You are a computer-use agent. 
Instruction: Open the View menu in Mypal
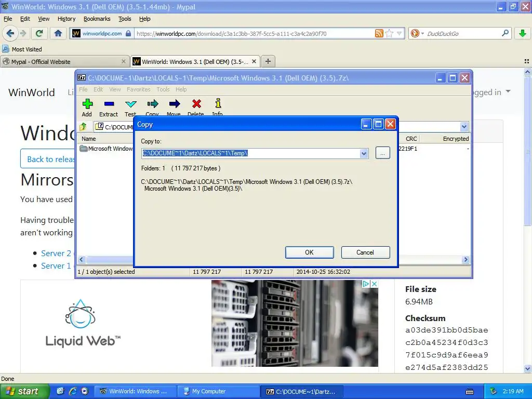[x=44, y=19]
